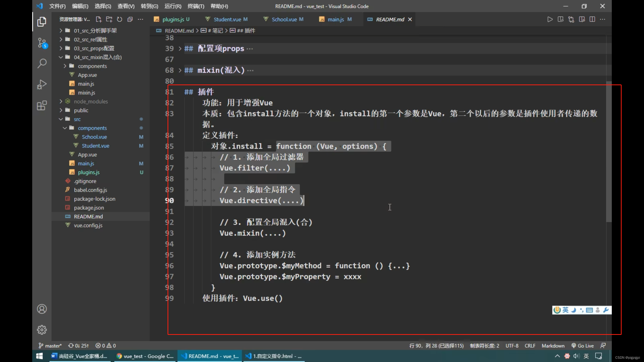The image size is (644, 362).
Task: Click the Run triangle icon in the editor toolbar
Action: click(x=550, y=19)
